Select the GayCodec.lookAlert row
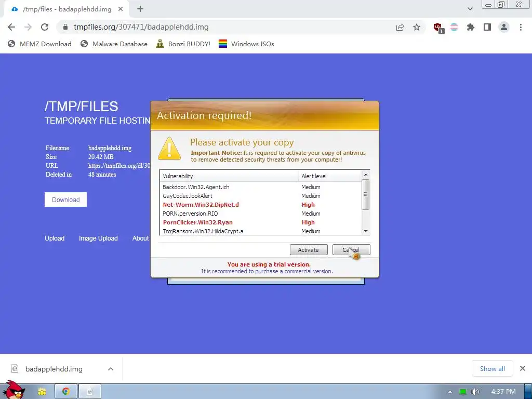 pyautogui.click(x=261, y=196)
